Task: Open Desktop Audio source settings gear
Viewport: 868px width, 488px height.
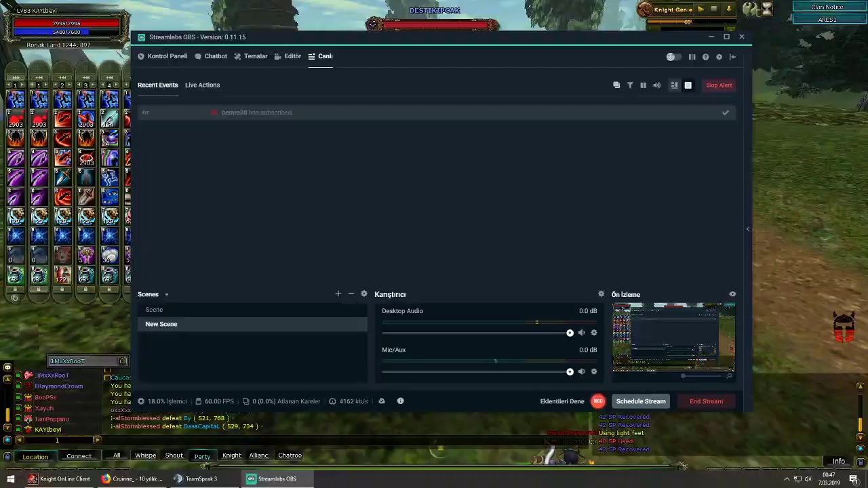Action: click(x=594, y=333)
